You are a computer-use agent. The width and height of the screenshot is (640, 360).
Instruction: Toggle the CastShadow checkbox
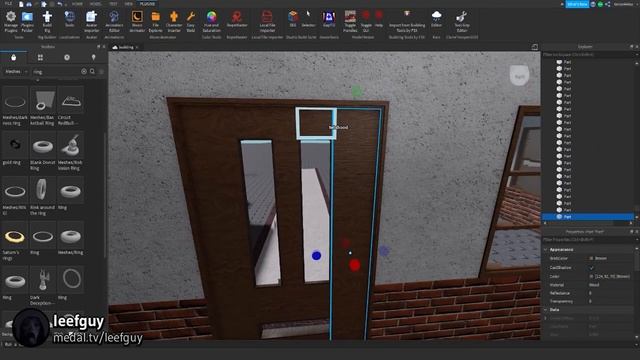(x=591, y=268)
